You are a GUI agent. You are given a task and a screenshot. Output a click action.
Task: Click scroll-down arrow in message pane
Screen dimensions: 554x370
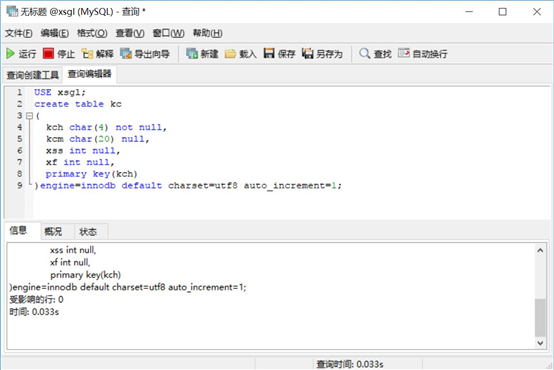(540, 343)
